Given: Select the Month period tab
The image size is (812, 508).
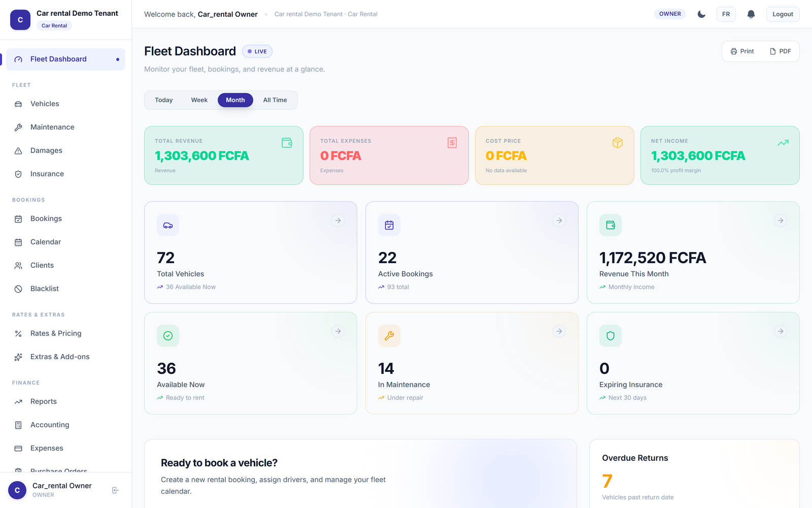Looking at the screenshot, I should point(235,100).
